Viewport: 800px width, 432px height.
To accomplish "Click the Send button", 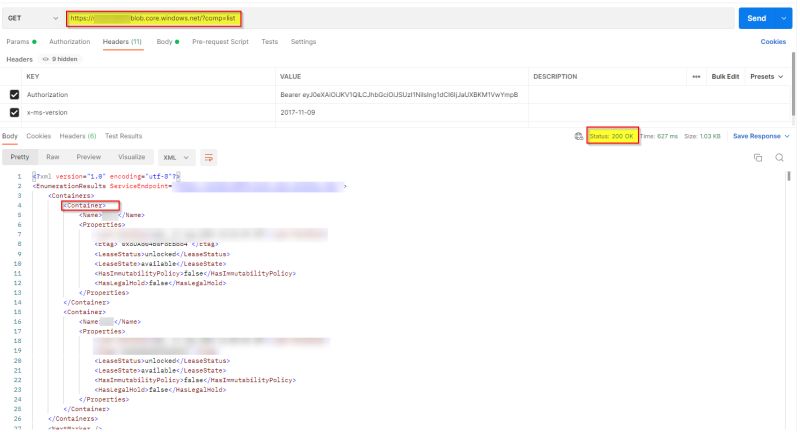I will pyautogui.click(x=756, y=18).
